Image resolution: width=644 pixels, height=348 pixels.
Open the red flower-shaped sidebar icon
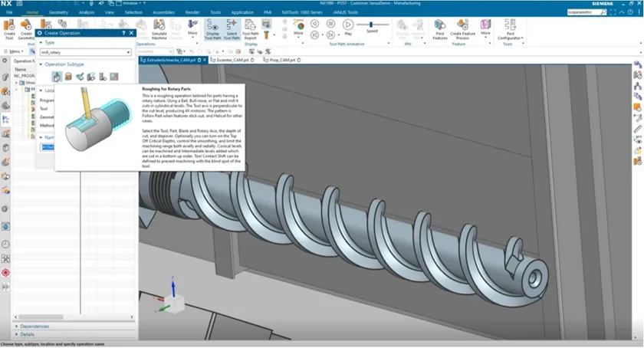tap(5, 273)
